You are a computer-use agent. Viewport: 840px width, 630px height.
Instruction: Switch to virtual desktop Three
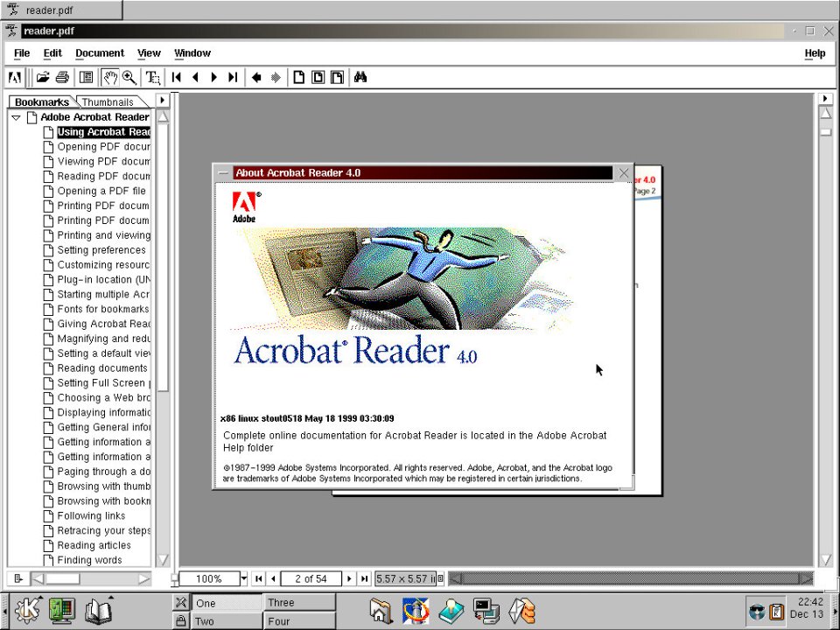coord(299,603)
